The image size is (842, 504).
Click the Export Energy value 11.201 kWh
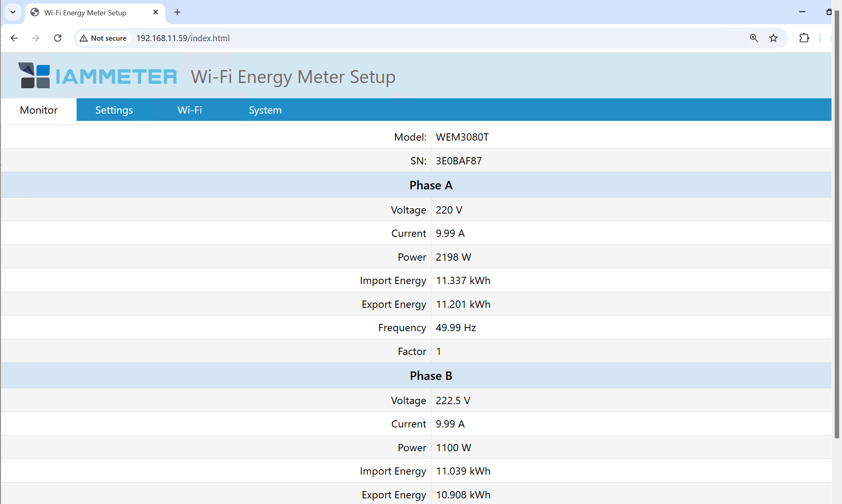pos(463,304)
